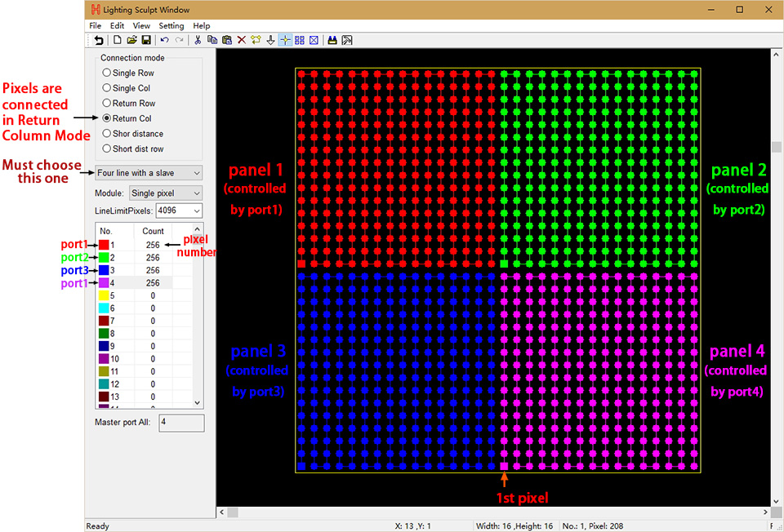Screen dimensions: 784x532
Task: Open the Setting menu
Action: click(x=171, y=25)
